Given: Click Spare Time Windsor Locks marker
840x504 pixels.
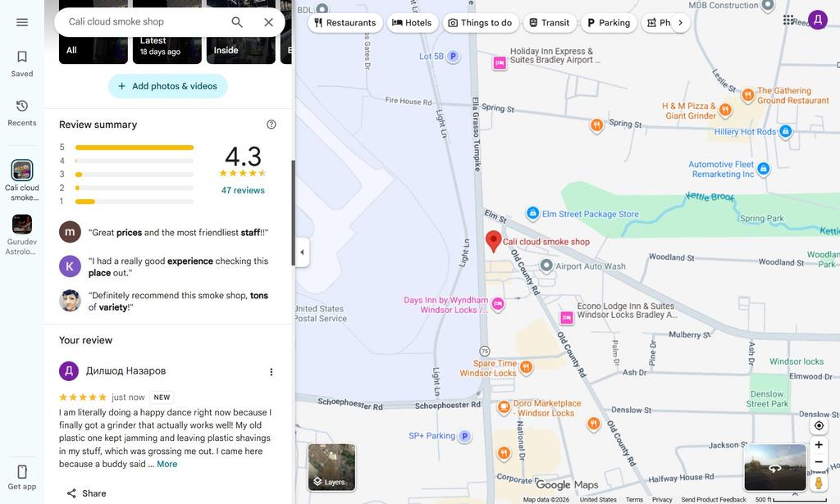Looking at the screenshot, I should point(526,368).
